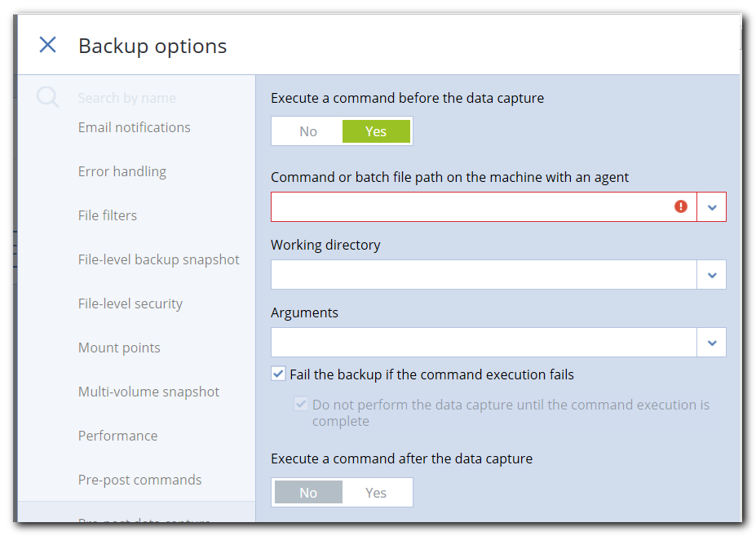This screenshot has height=536, width=756.
Task: Enable executing a command after data capture
Action: tap(376, 492)
